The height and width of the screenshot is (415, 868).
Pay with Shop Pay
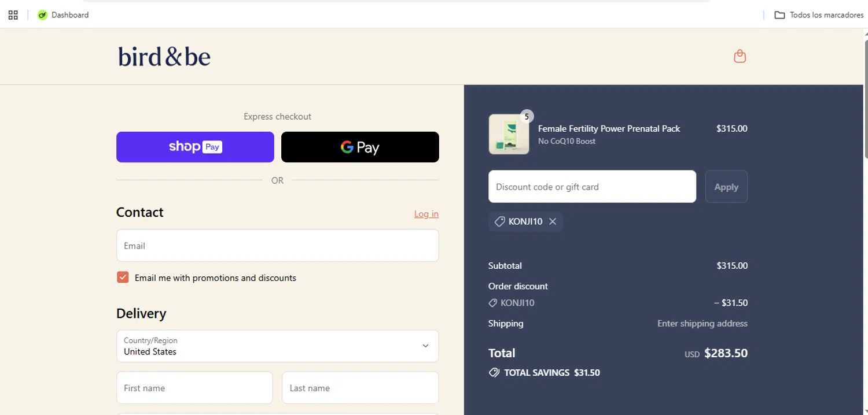point(195,147)
